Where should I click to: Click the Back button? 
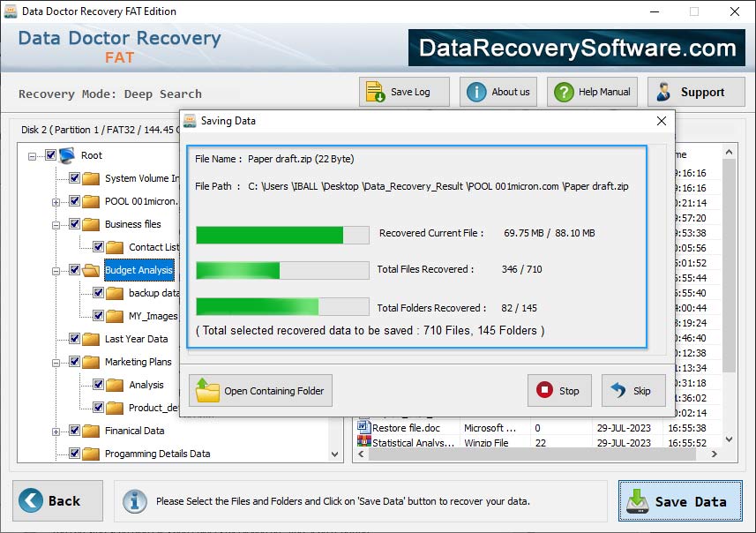pyautogui.click(x=56, y=500)
